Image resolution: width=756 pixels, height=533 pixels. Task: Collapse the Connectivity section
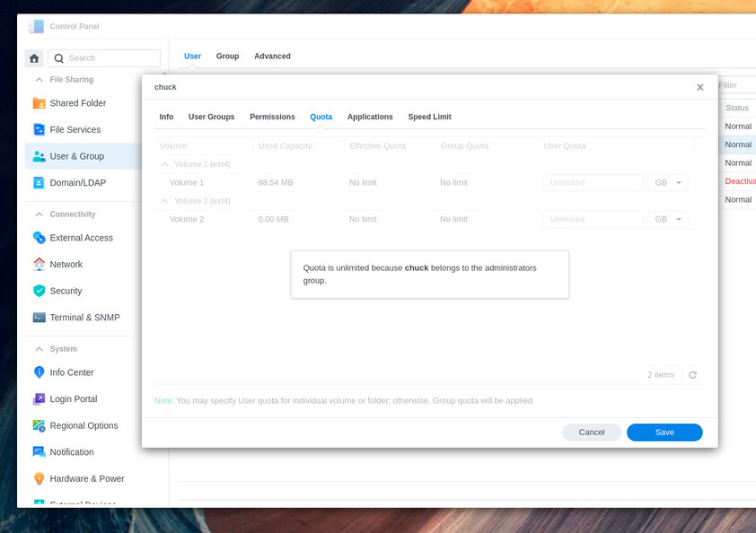pyautogui.click(x=40, y=214)
